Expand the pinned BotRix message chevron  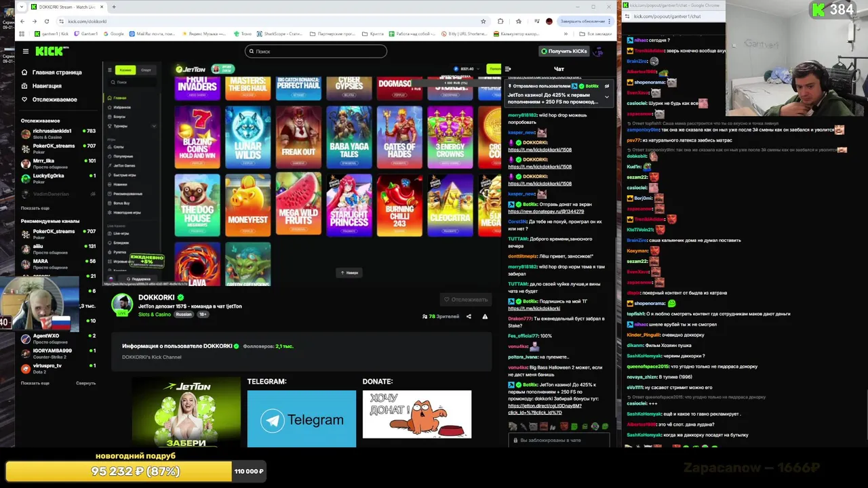pyautogui.click(x=607, y=97)
